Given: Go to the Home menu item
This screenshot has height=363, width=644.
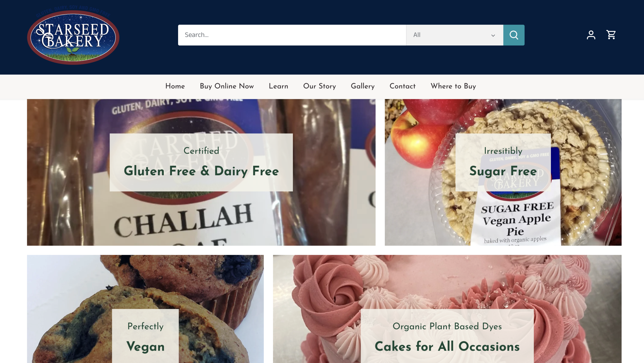Looking at the screenshot, I should pyautogui.click(x=175, y=86).
